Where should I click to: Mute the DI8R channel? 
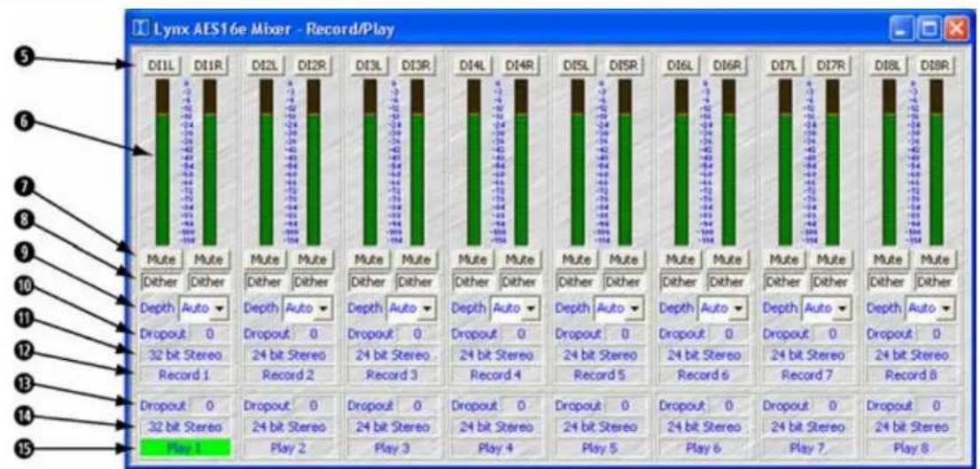[x=937, y=258]
